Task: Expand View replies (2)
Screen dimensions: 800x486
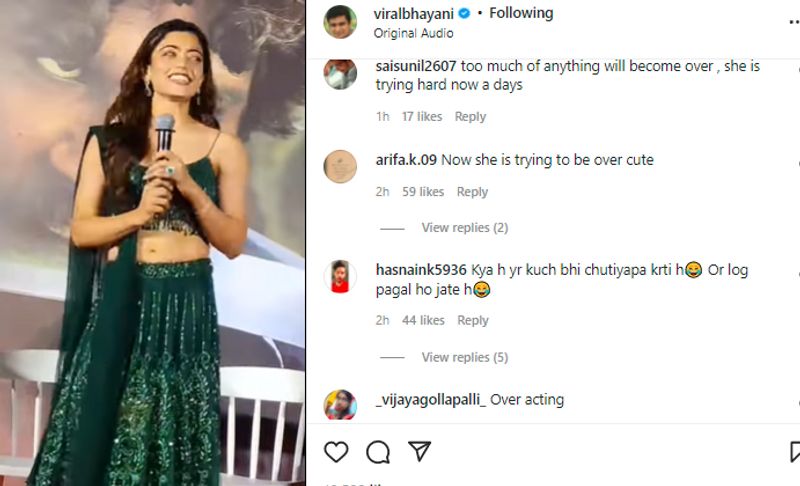Action: point(465,227)
